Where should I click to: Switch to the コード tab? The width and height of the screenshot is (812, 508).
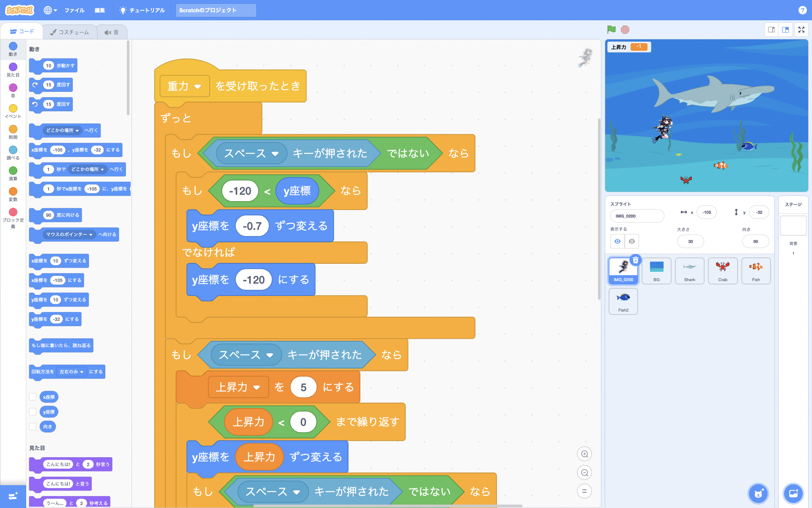22,32
